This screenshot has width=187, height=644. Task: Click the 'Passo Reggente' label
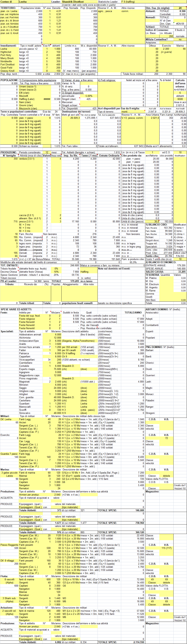point(9,545)
